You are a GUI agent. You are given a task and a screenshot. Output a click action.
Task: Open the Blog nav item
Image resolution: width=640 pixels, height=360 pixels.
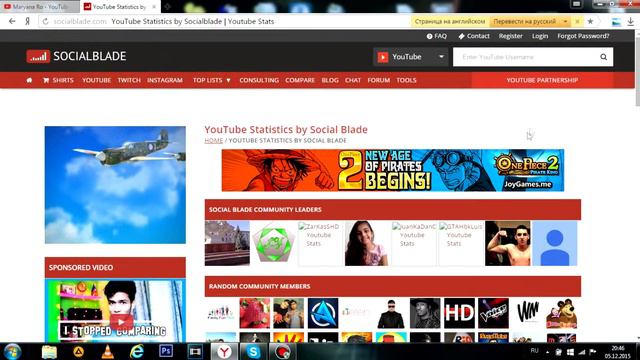coord(330,80)
